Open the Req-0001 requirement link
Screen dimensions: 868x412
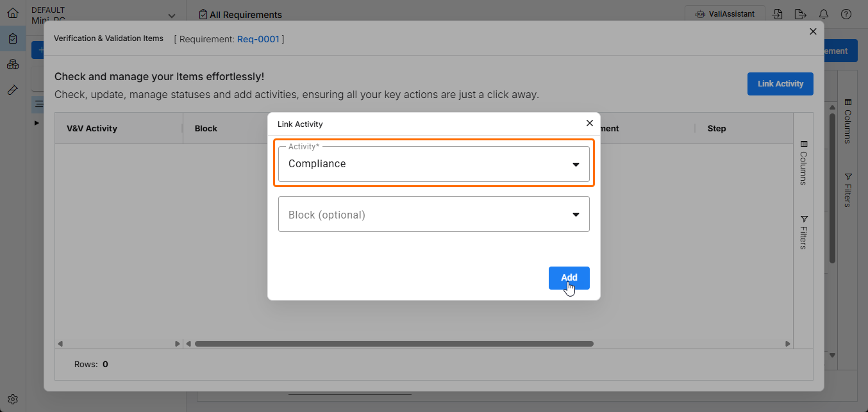[x=258, y=39]
